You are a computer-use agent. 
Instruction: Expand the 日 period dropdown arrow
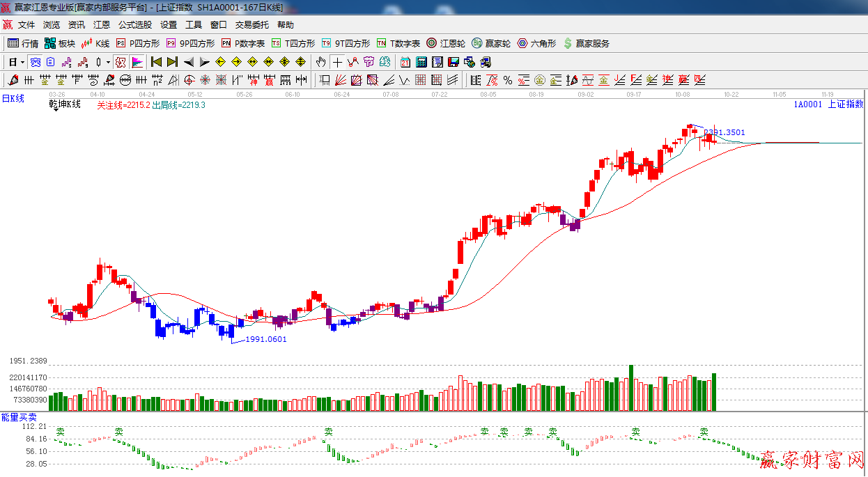[22, 62]
